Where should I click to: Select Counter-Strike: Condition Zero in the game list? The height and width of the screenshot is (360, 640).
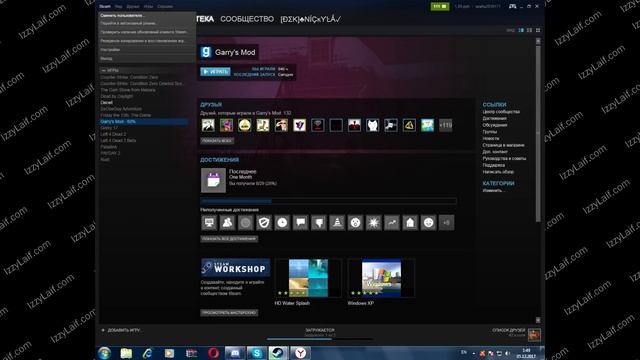pyautogui.click(x=129, y=77)
